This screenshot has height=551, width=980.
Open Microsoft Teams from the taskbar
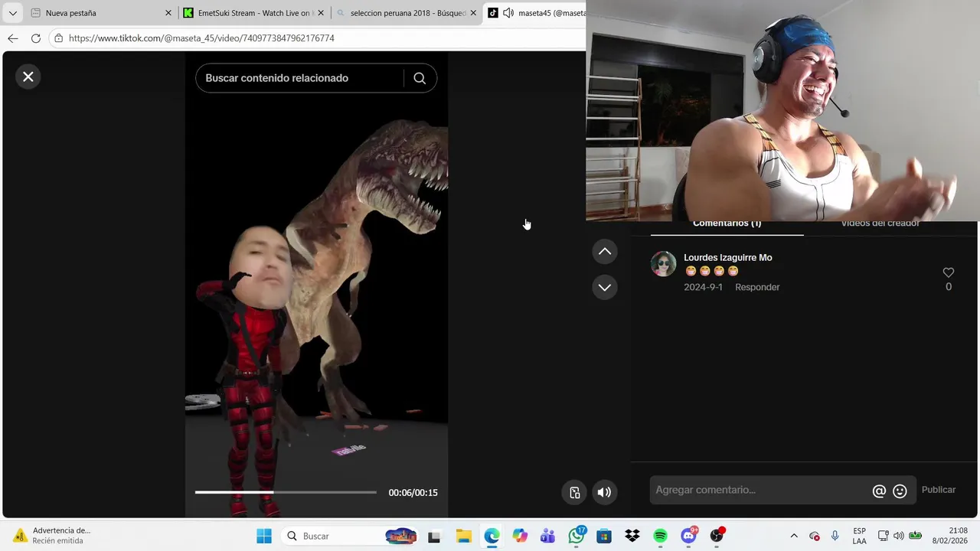[x=547, y=536]
